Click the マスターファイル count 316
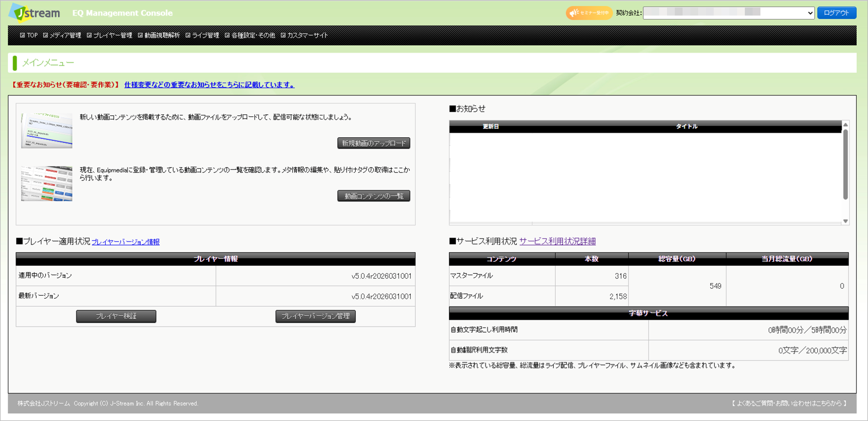The width and height of the screenshot is (868, 421). (621, 276)
